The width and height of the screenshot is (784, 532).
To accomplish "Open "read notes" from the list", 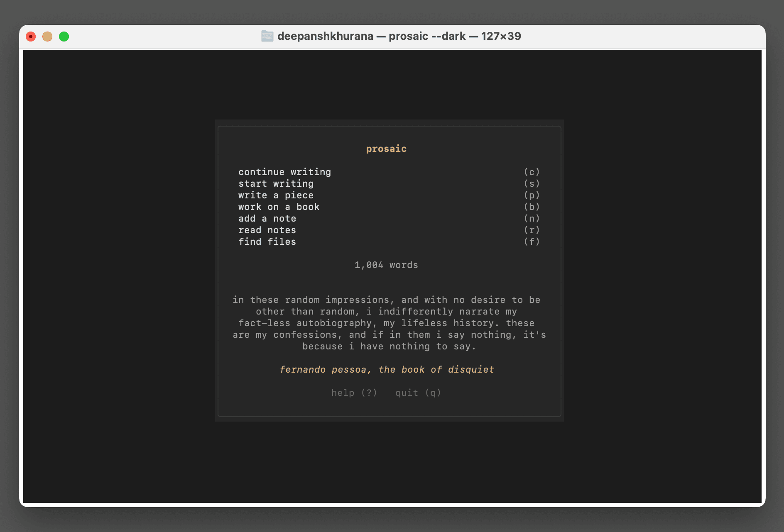I will pos(267,230).
